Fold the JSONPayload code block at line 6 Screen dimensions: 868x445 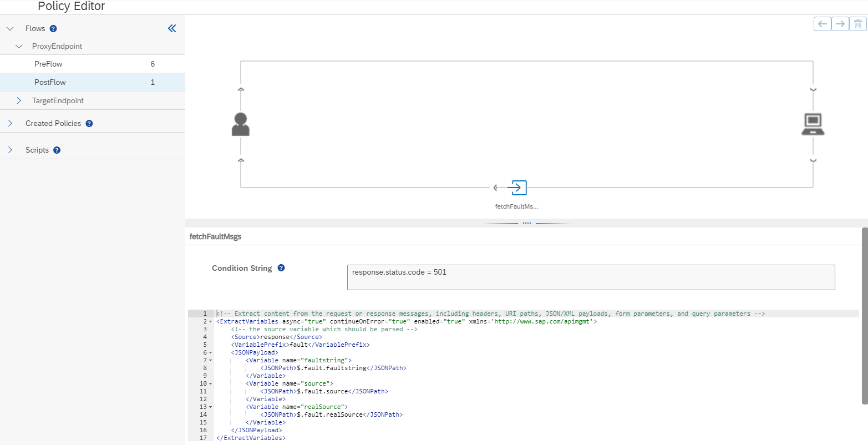click(210, 353)
